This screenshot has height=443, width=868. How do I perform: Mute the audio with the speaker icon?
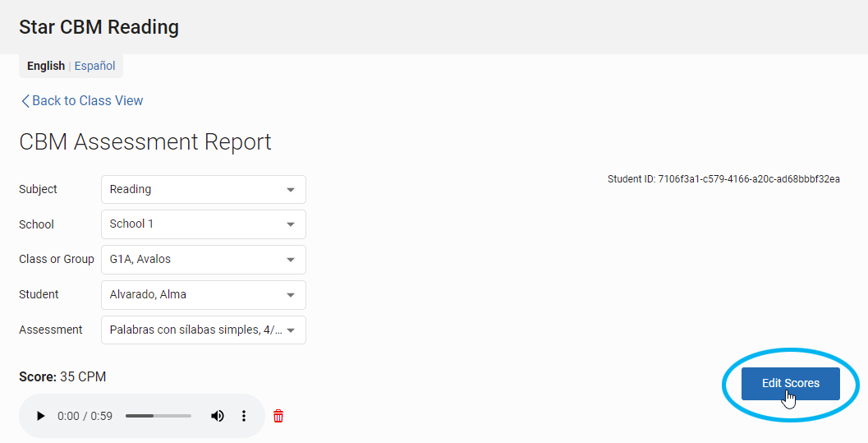(x=218, y=416)
